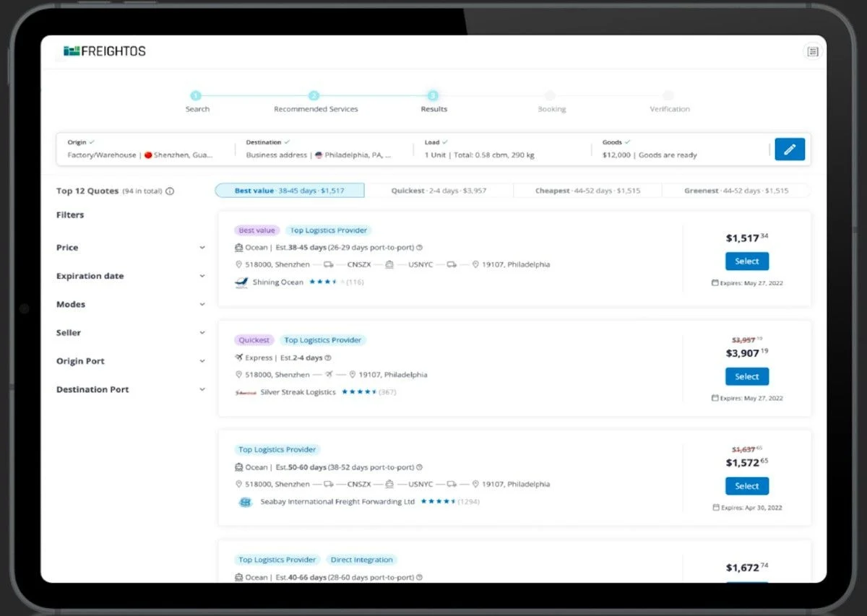Click the help icon after 38-52 days port-to-port
The image size is (867, 616).
click(x=419, y=467)
